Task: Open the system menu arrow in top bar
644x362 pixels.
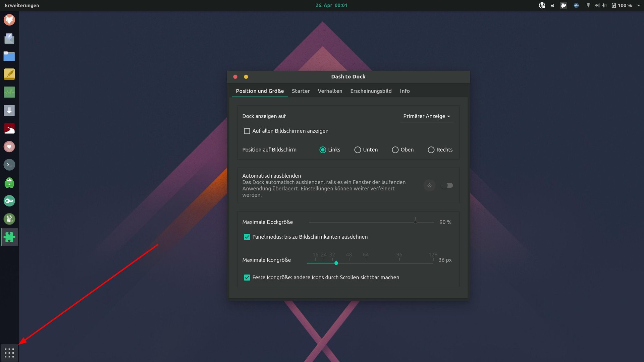Action: coord(638,5)
